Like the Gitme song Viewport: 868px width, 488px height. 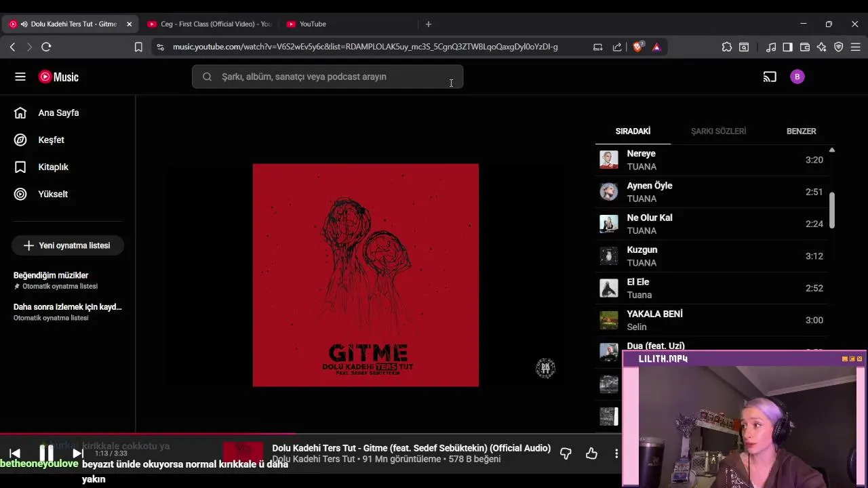591,453
